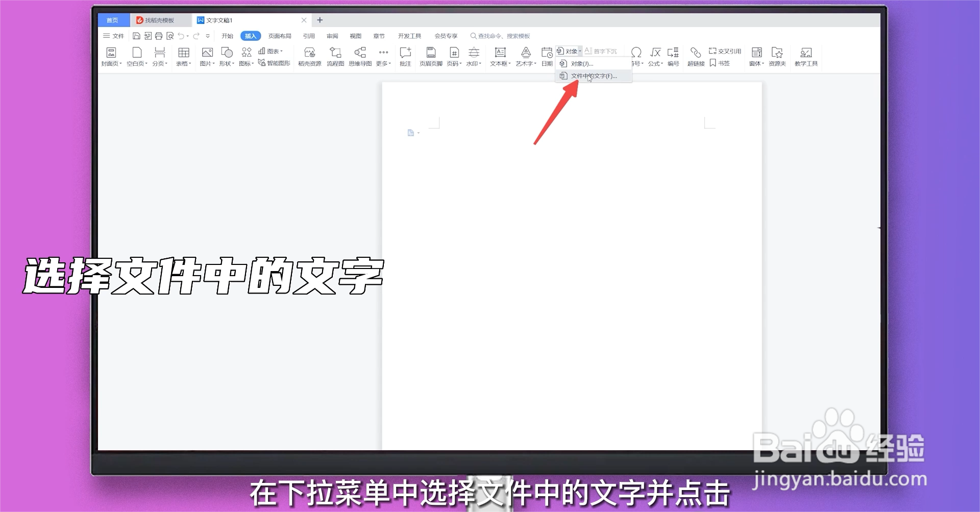Click the Undo arrow icon
This screenshot has height=512, width=980.
(181, 36)
